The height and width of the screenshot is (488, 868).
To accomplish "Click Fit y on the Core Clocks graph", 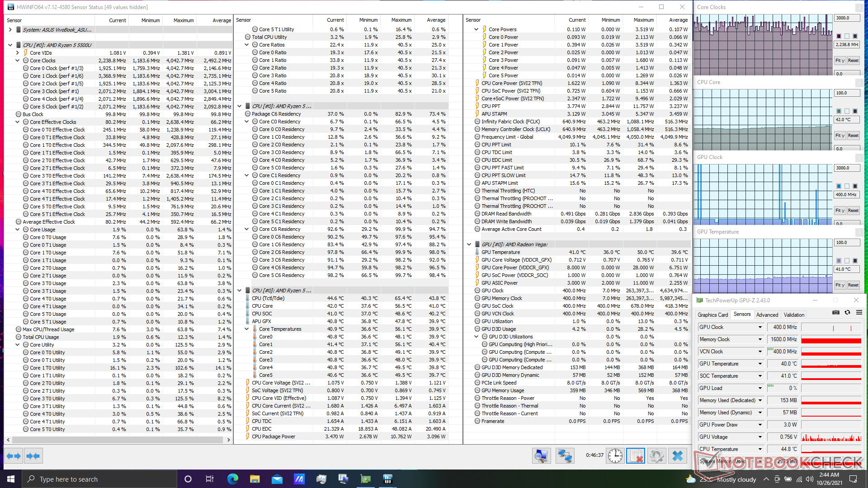I will coord(840,61).
